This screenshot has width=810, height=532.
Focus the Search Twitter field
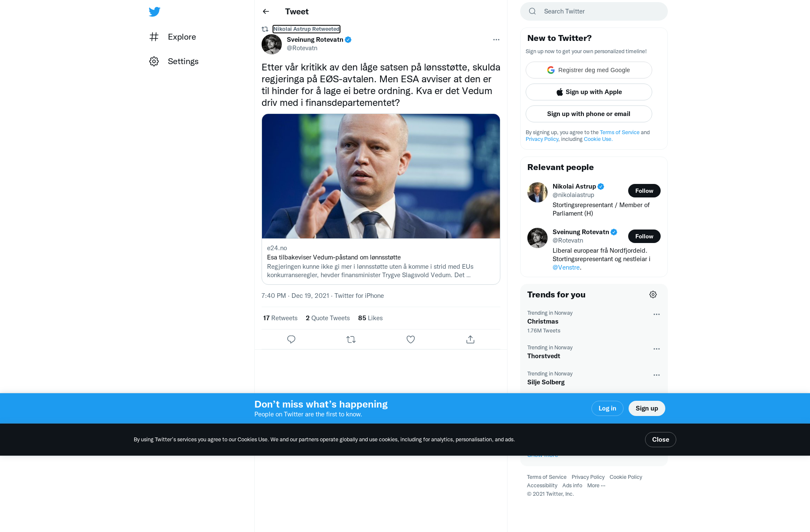point(594,11)
